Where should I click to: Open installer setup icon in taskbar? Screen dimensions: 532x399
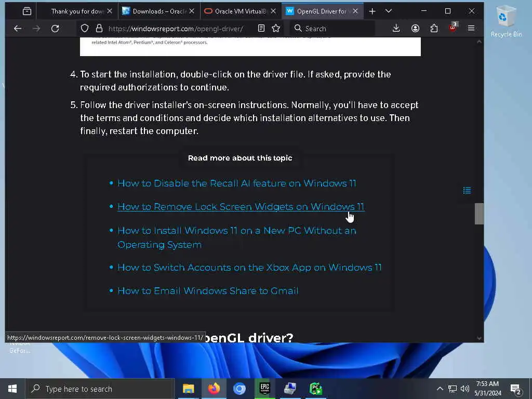point(290,389)
